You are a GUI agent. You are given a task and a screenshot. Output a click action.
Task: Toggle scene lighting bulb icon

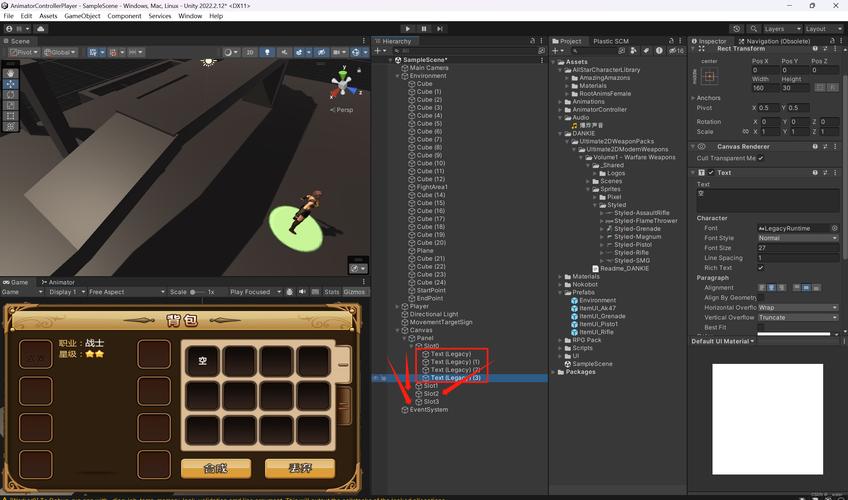click(x=267, y=52)
